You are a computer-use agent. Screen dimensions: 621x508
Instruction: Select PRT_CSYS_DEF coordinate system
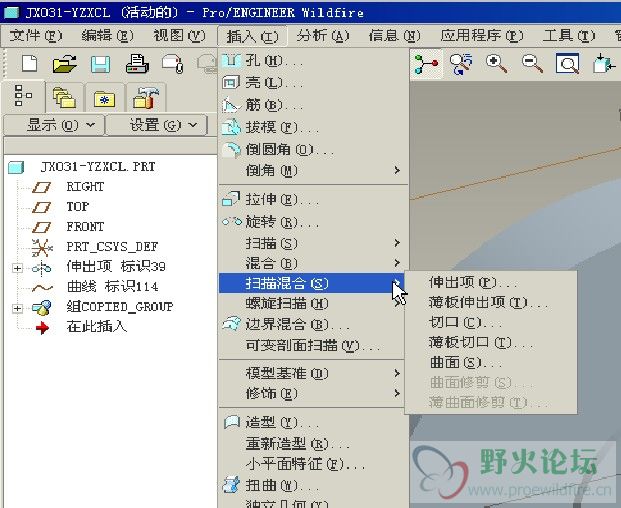(x=112, y=247)
